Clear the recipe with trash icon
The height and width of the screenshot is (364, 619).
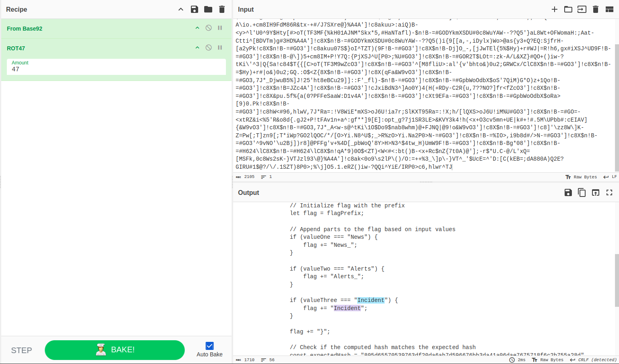coord(222,9)
